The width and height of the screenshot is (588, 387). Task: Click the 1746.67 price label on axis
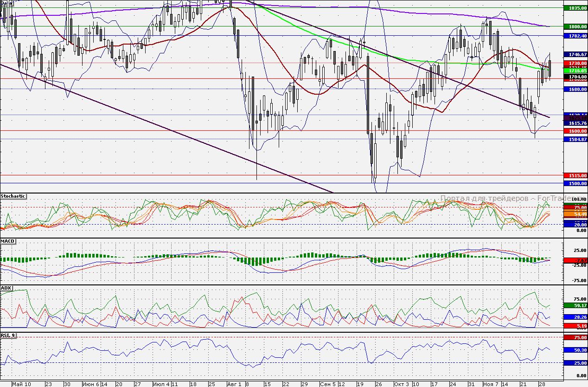click(x=575, y=54)
